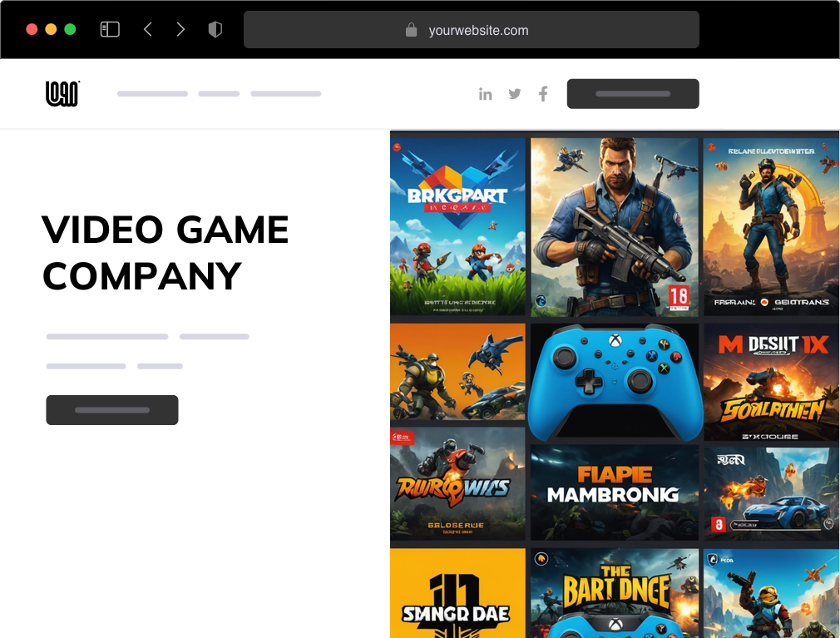This screenshot has width=840, height=638.
Task: Click the LinkedIn icon in header
Action: pos(485,94)
